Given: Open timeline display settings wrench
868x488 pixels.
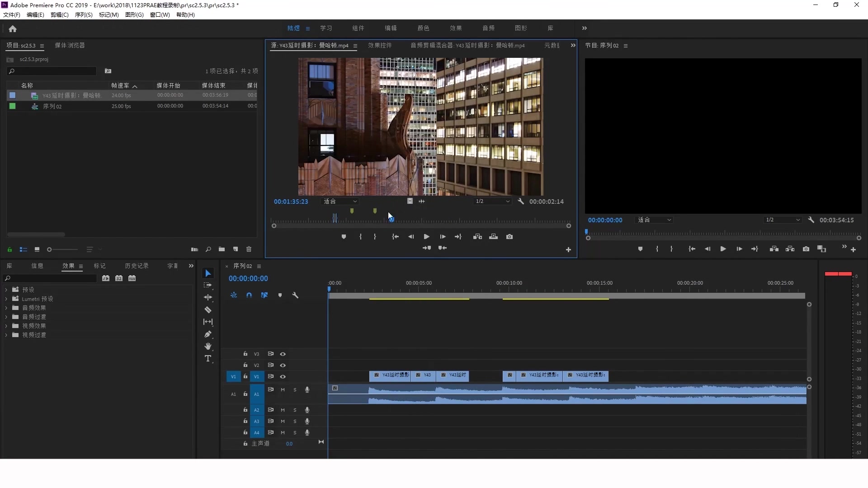Looking at the screenshot, I should point(295,295).
